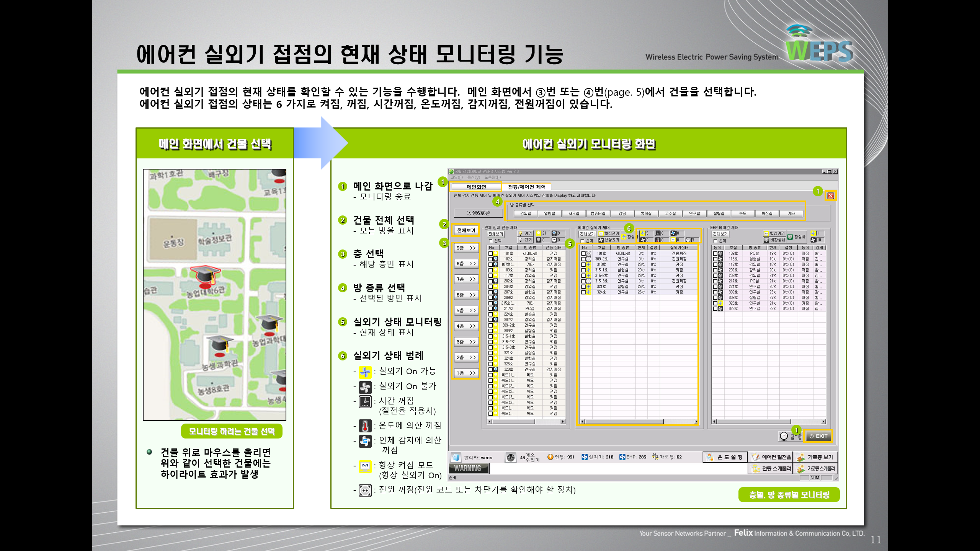Open the 파일(F) menu
The height and width of the screenshot is (551, 980).
[x=457, y=177]
